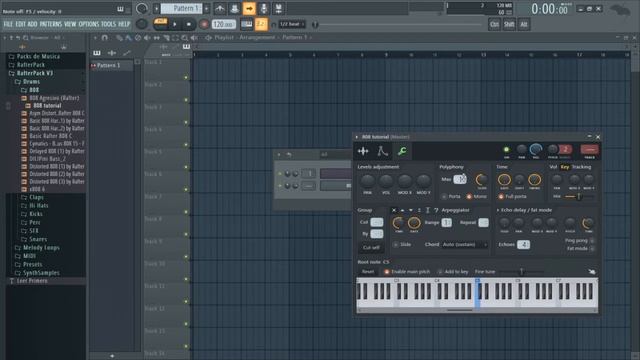Collapse the RalterPack V3 folder
The image size is (640, 360).
(x=35, y=73)
